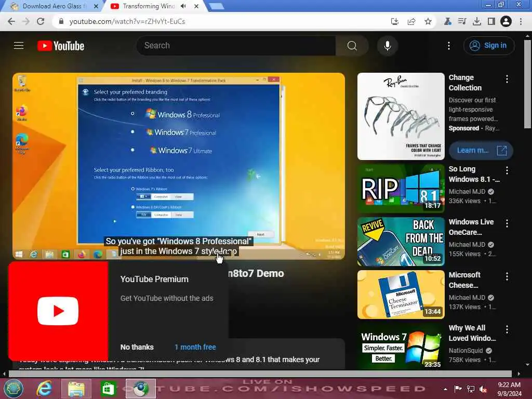Bookmark this page with the star icon
Viewport: 532px width, 399px height.
tap(428, 21)
